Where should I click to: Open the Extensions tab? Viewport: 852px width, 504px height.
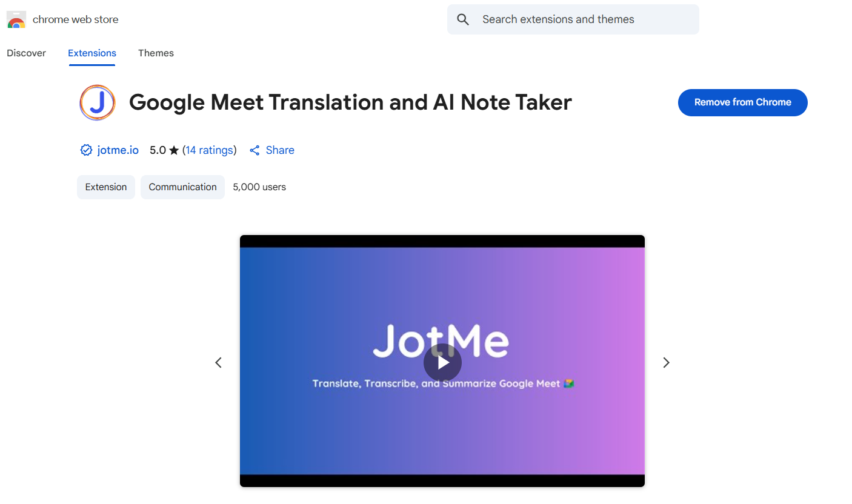[x=92, y=53]
